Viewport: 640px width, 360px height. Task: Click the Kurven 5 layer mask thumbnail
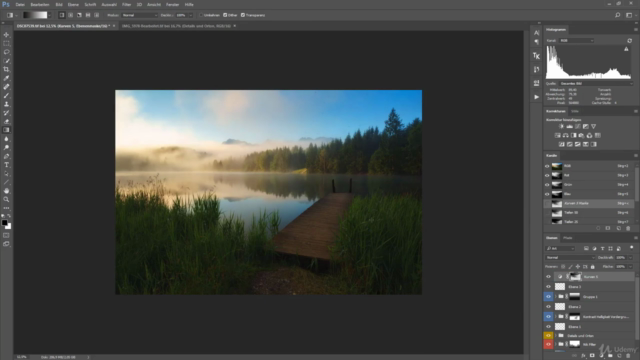[x=575, y=277]
